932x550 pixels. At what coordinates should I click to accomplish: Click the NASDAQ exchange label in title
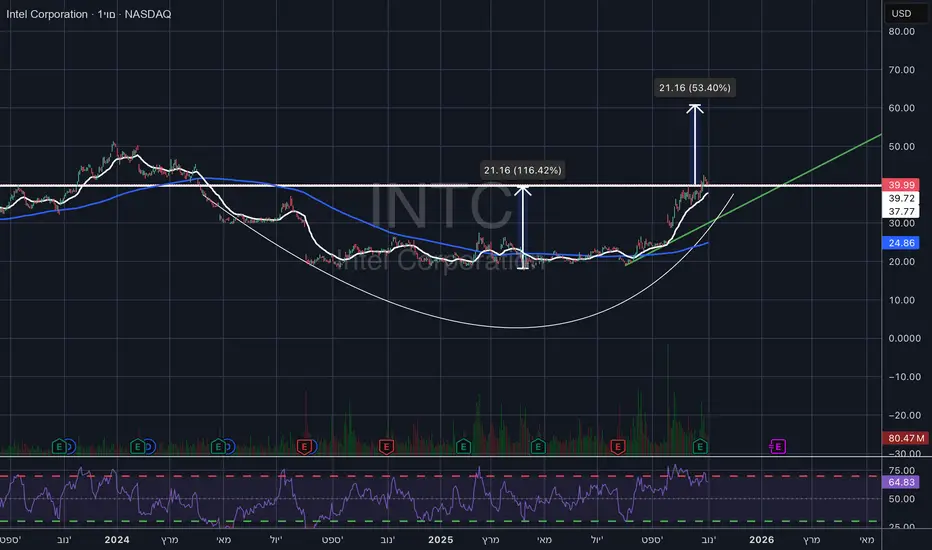click(x=148, y=14)
